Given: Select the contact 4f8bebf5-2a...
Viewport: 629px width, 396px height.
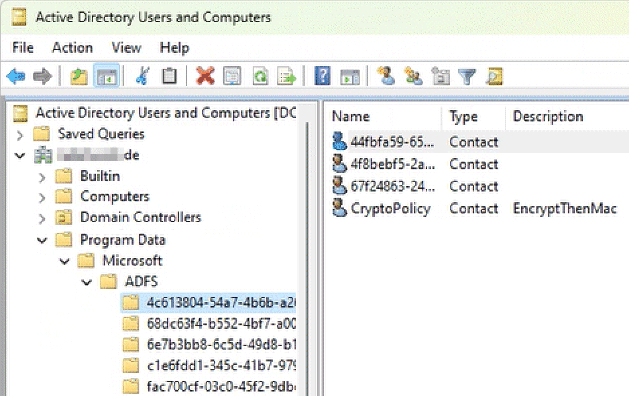Looking at the screenshot, I should (393, 164).
